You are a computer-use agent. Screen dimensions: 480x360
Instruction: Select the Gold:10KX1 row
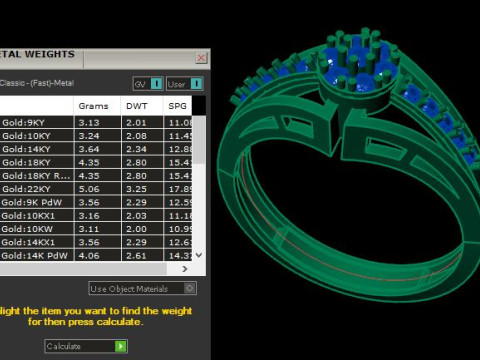[x=96, y=216]
